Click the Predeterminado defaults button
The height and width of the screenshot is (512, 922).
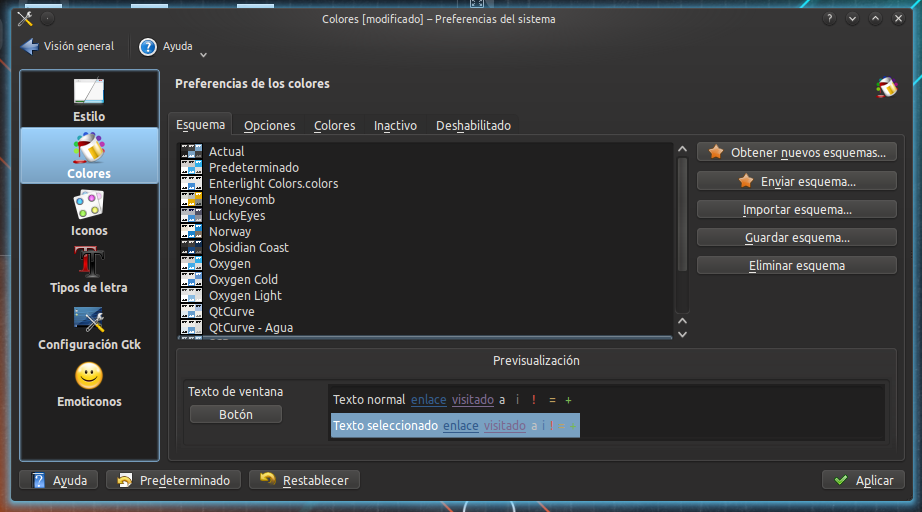(173, 480)
